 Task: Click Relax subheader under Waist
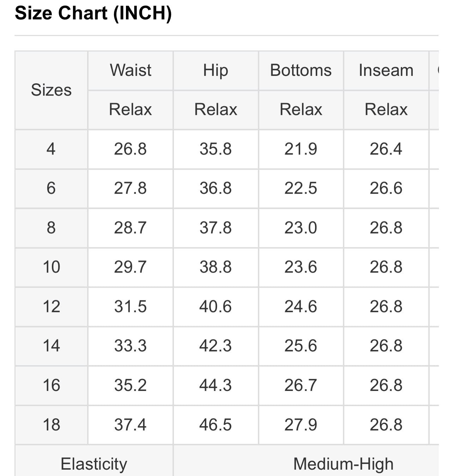point(131,109)
